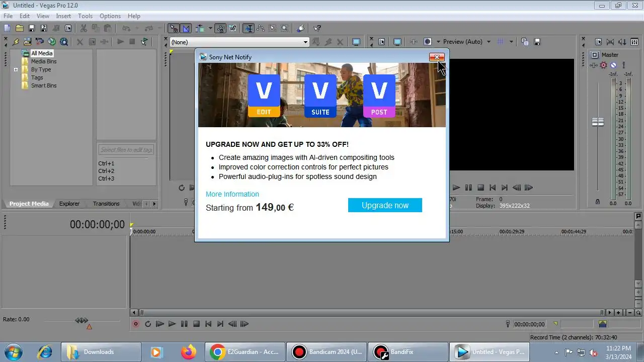The image size is (644, 362).
Task: Expand the By Type tree node
Action: pos(16,69)
